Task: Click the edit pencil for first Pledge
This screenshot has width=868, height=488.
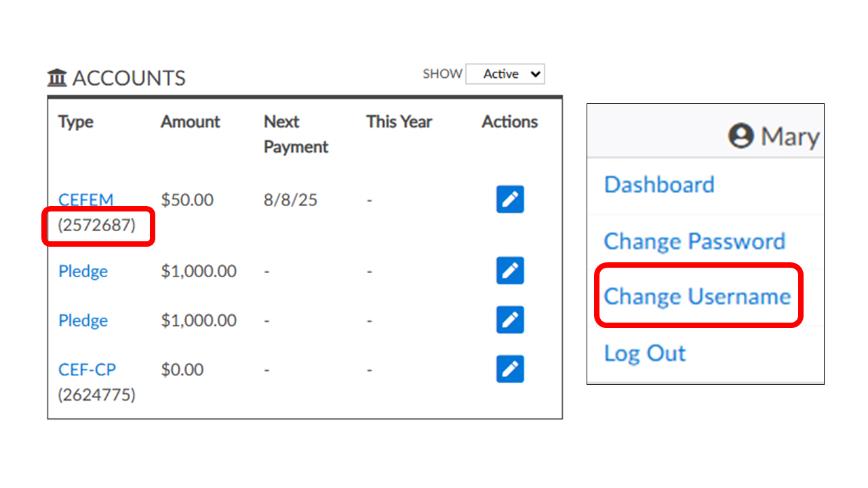Action: point(510,270)
